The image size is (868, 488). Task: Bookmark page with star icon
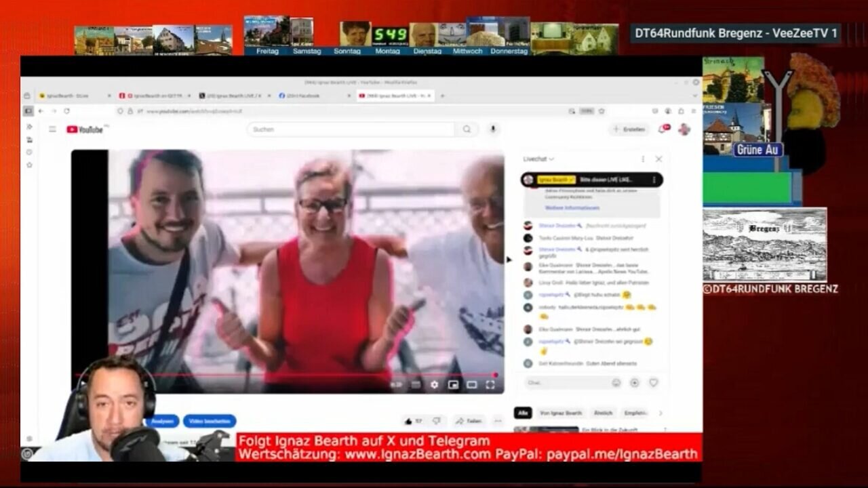(x=601, y=110)
